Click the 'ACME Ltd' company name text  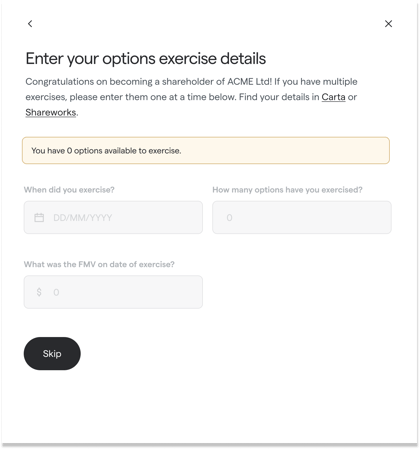[x=248, y=82]
